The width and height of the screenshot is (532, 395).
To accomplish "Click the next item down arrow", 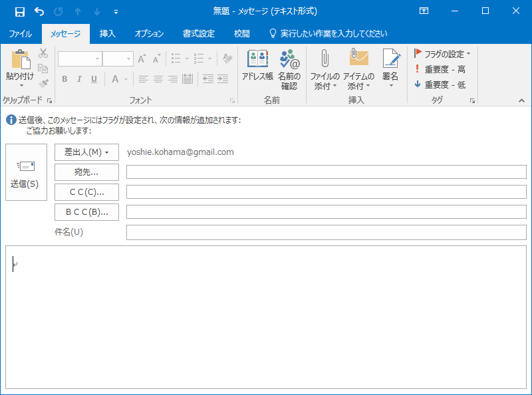I will coord(97,12).
